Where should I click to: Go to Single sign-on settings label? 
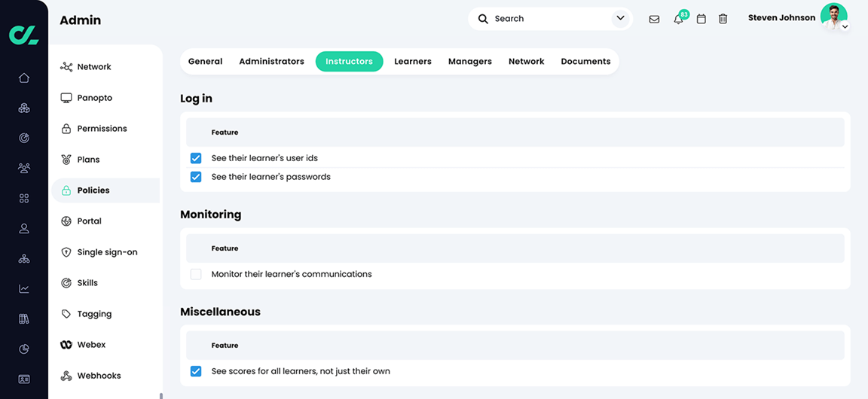108,252
